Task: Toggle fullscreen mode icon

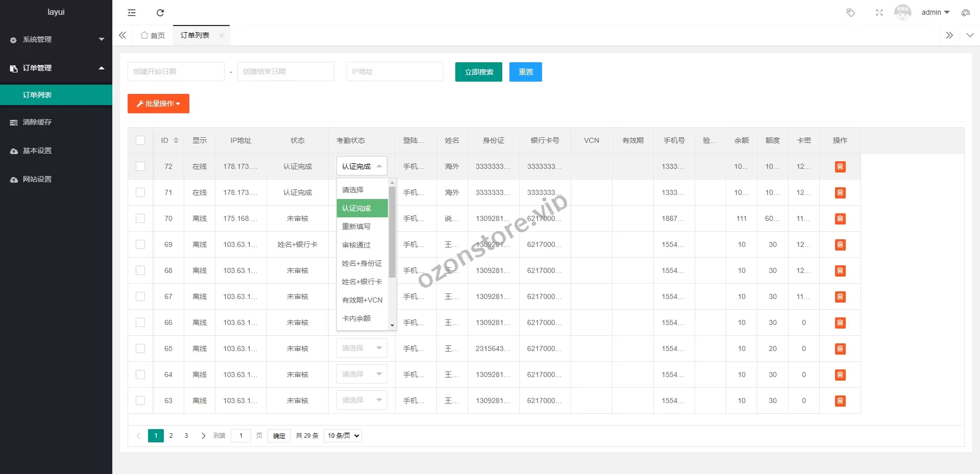Action: coord(879,13)
